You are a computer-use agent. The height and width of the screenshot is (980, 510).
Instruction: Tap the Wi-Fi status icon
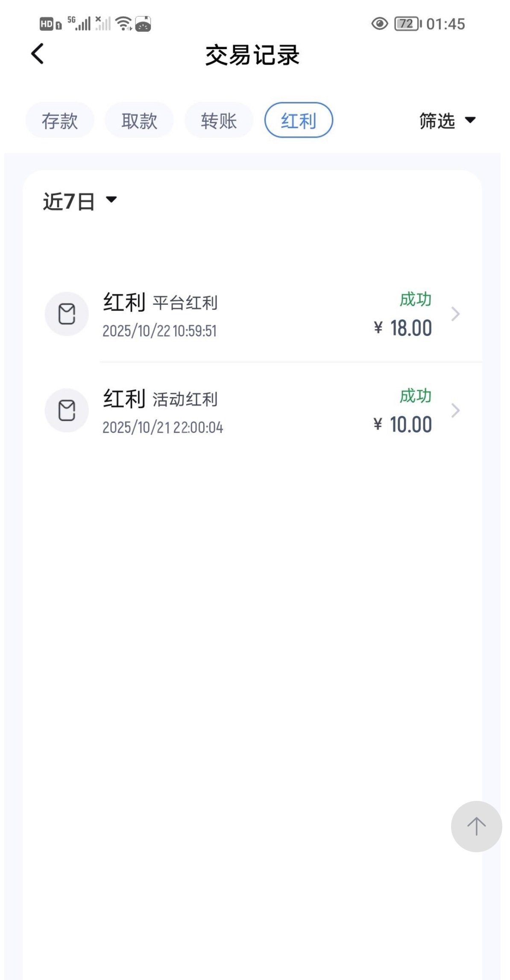(124, 24)
